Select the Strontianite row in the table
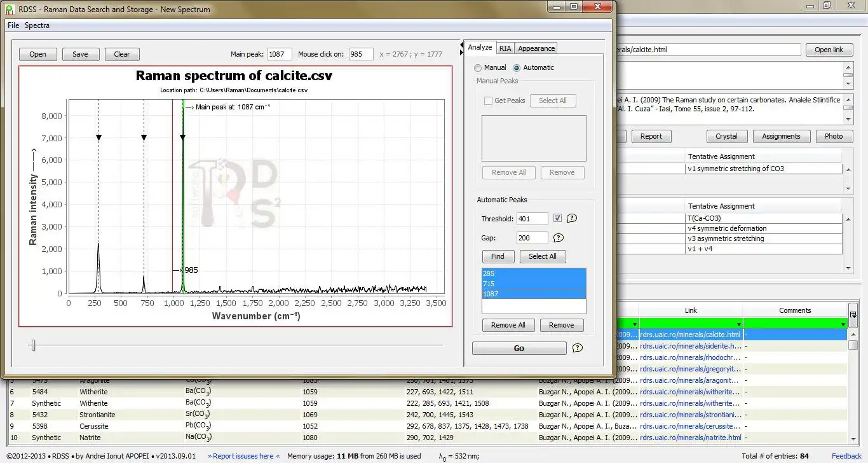868x463 pixels. (x=427, y=415)
